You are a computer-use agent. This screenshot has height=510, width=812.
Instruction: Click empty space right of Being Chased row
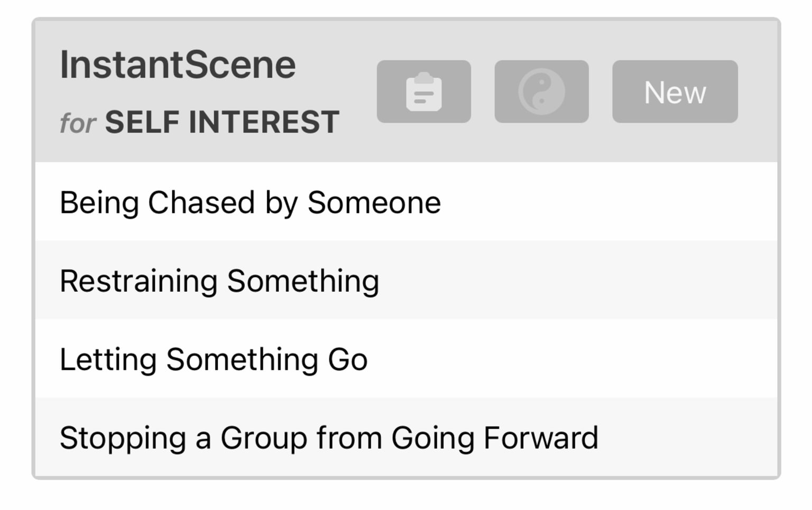[608, 202]
